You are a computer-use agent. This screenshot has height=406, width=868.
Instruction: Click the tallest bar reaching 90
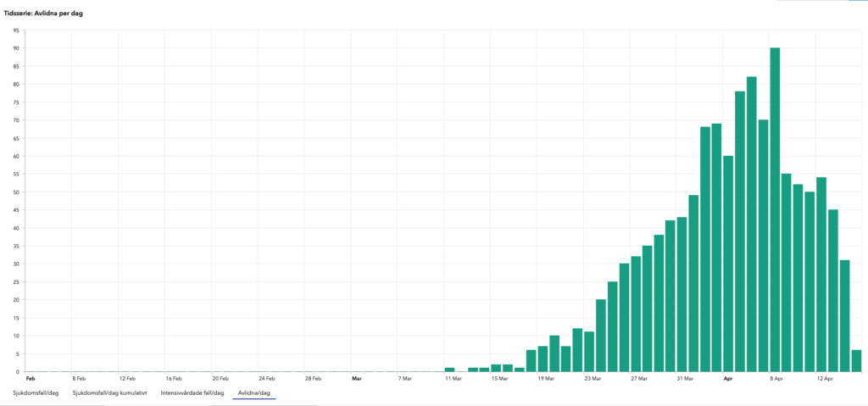775,212
